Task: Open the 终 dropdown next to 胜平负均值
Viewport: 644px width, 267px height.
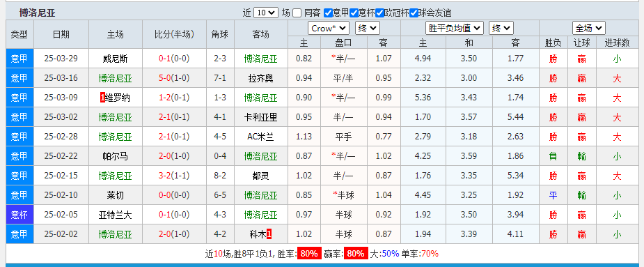Action: (x=501, y=29)
